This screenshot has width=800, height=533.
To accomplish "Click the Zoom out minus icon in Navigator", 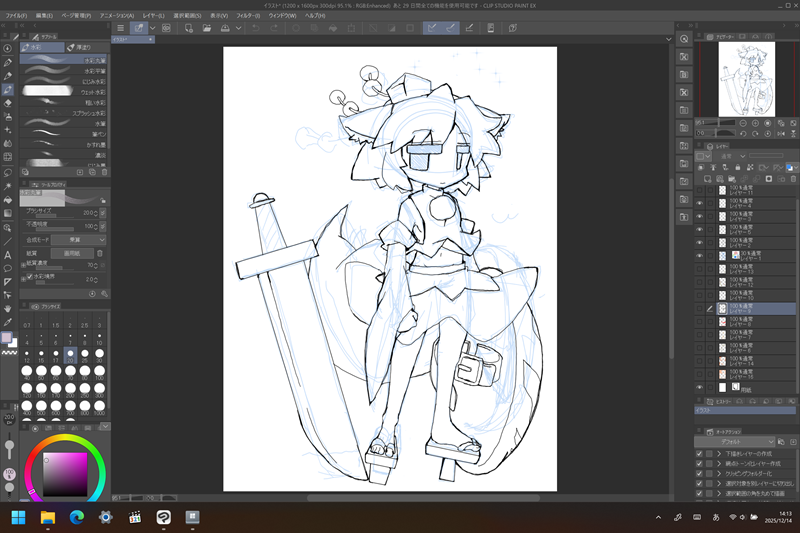I will (743, 123).
